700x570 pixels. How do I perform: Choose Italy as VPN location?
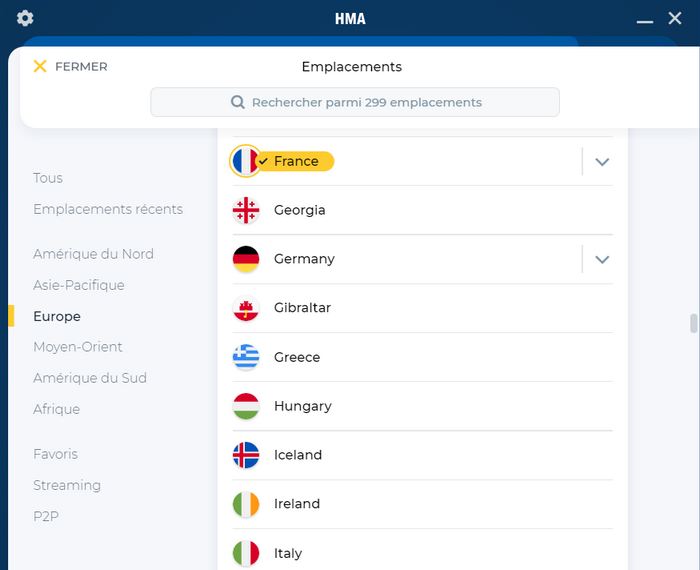point(422,553)
